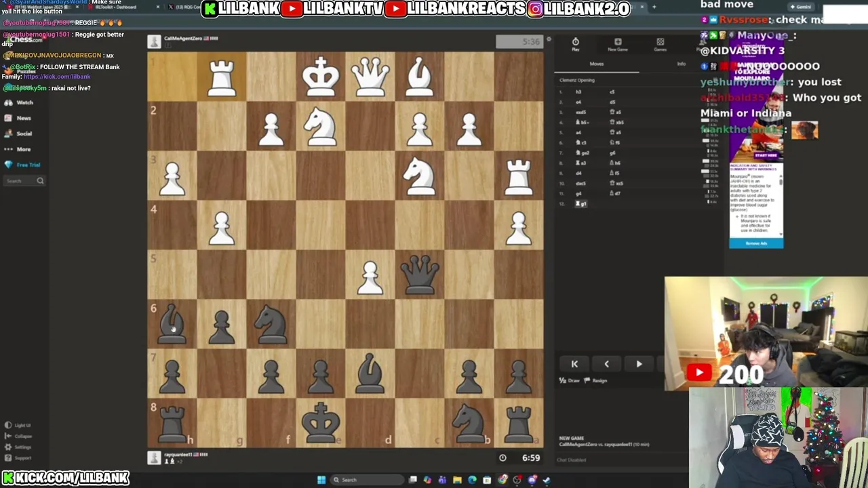Screen dimensions: 868x488
Task: Open Microsoft Edge from taskbar
Action: click(x=472, y=480)
